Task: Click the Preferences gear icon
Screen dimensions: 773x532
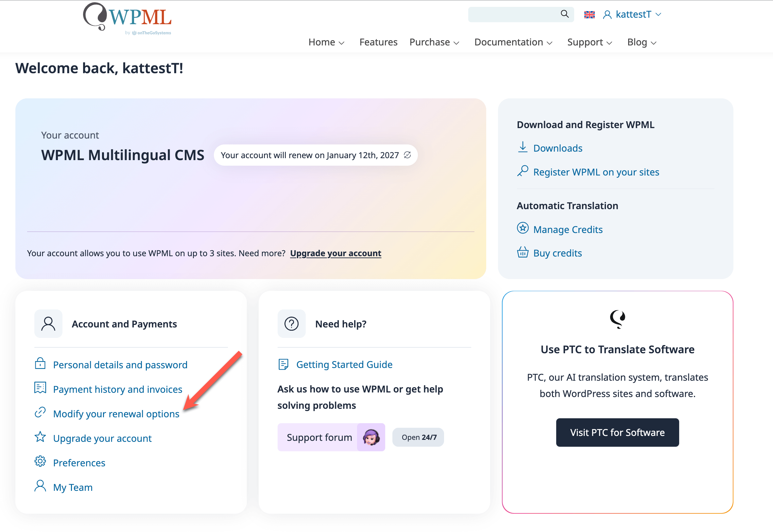Action: click(x=40, y=462)
